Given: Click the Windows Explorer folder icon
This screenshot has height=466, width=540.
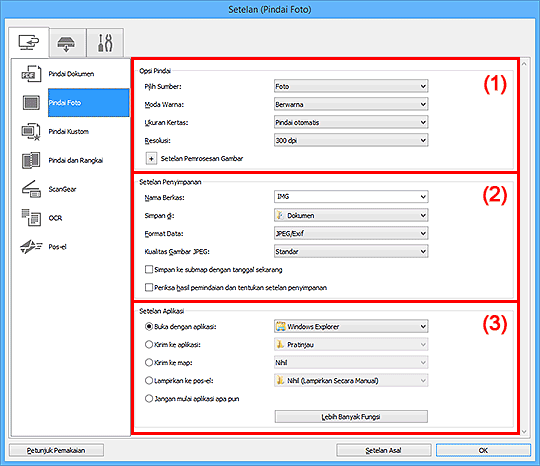Looking at the screenshot, I should tap(281, 326).
